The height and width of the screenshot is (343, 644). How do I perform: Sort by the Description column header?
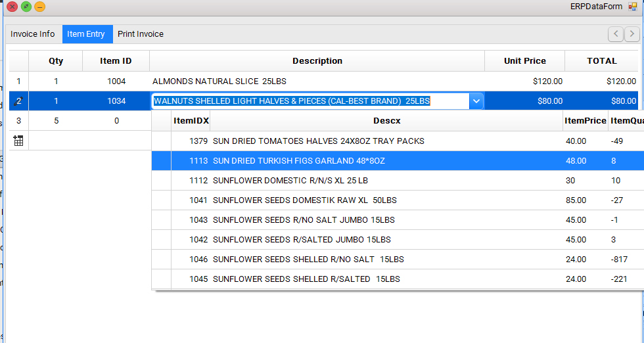pyautogui.click(x=317, y=61)
